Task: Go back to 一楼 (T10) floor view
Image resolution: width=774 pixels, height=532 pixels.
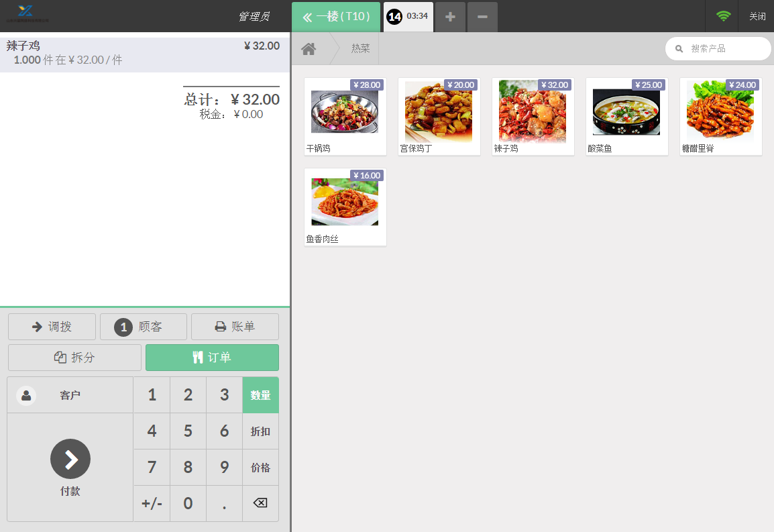Action: 336,17
